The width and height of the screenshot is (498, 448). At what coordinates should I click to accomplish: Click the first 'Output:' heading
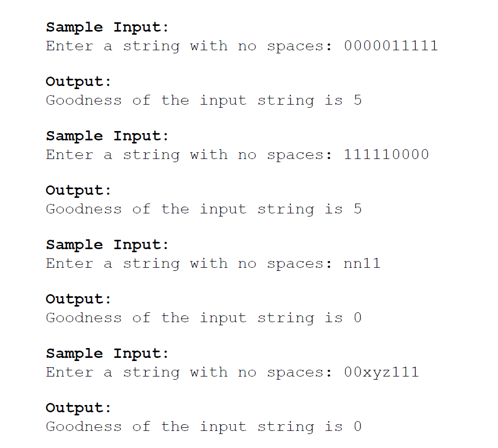79,82
